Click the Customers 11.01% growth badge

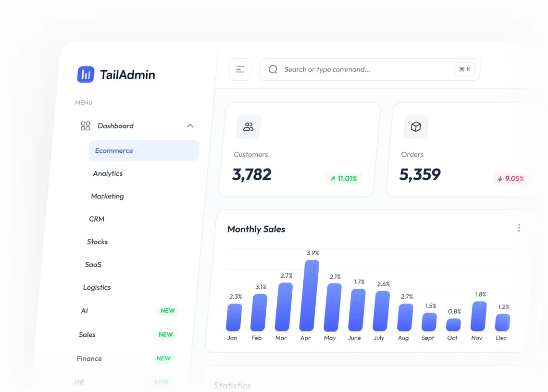tap(344, 179)
